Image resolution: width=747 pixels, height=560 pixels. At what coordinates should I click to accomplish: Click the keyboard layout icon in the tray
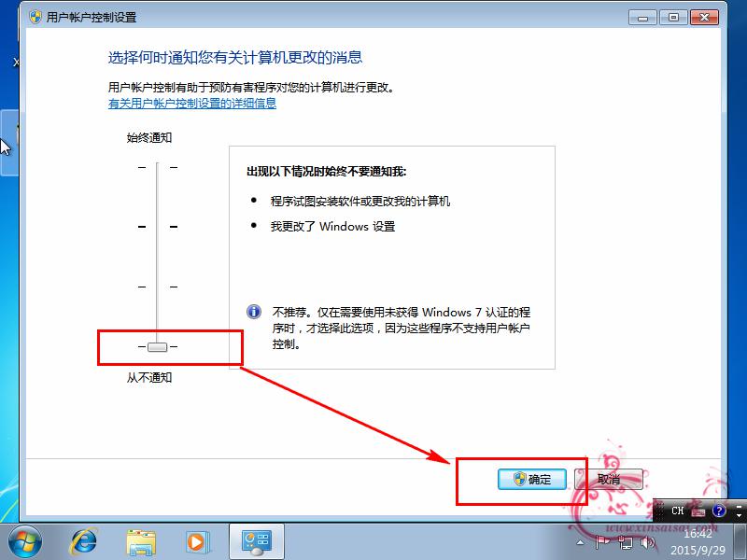(x=698, y=511)
